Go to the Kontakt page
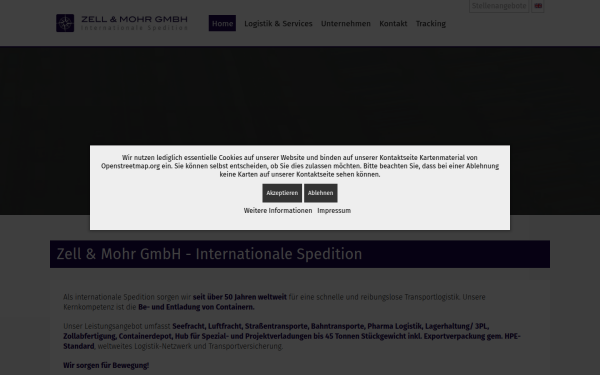This screenshot has width=600, height=375. [393, 23]
